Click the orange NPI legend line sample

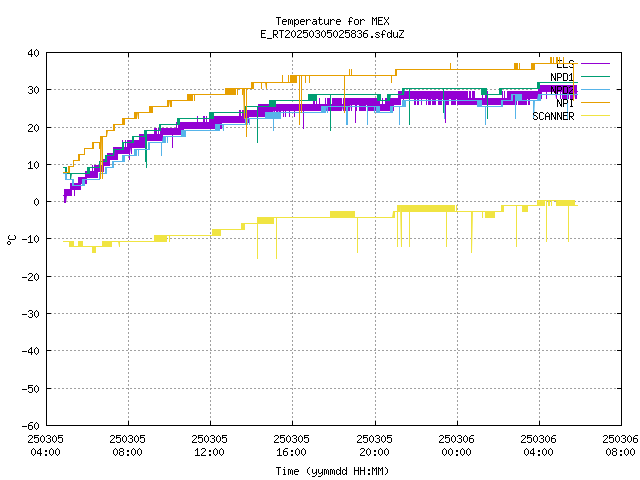(595, 102)
